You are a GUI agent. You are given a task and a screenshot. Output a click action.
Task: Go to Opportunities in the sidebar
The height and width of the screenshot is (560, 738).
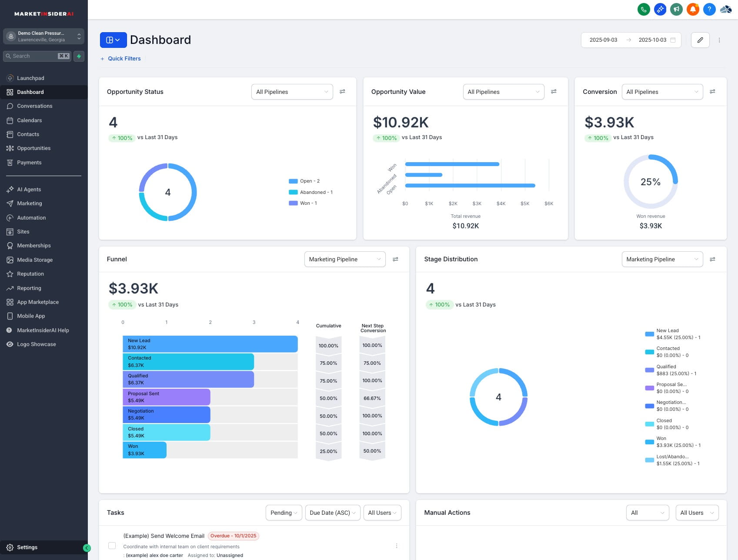[33, 148]
